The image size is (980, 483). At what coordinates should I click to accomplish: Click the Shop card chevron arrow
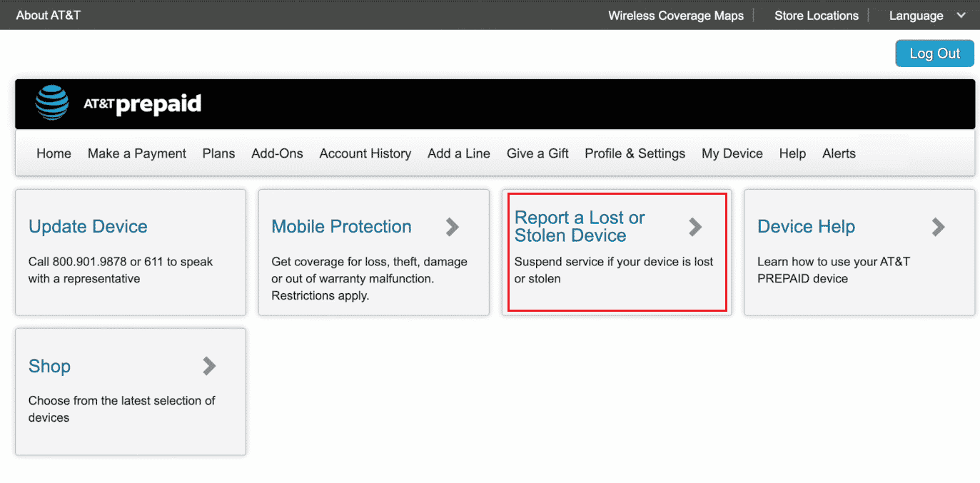(x=209, y=366)
